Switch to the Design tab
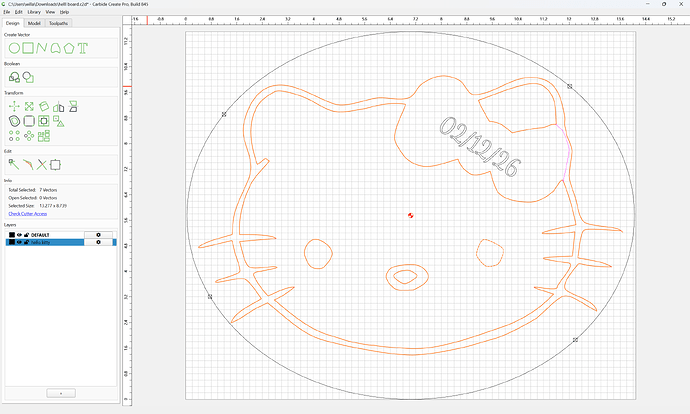The height and width of the screenshot is (414, 690). (12, 23)
